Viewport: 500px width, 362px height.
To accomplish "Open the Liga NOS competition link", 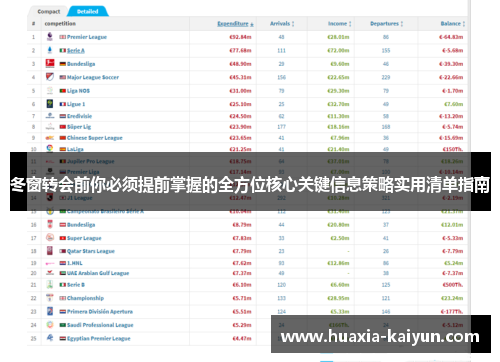I will (x=78, y=91).
